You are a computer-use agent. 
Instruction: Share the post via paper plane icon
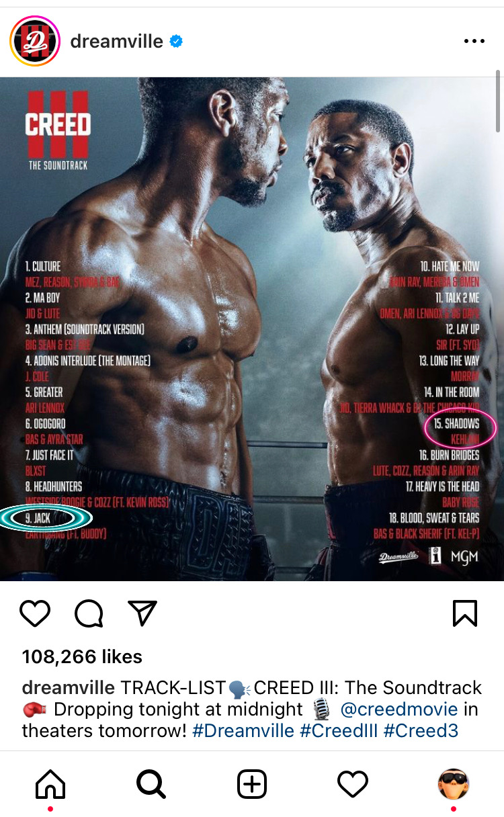(142, 613)
